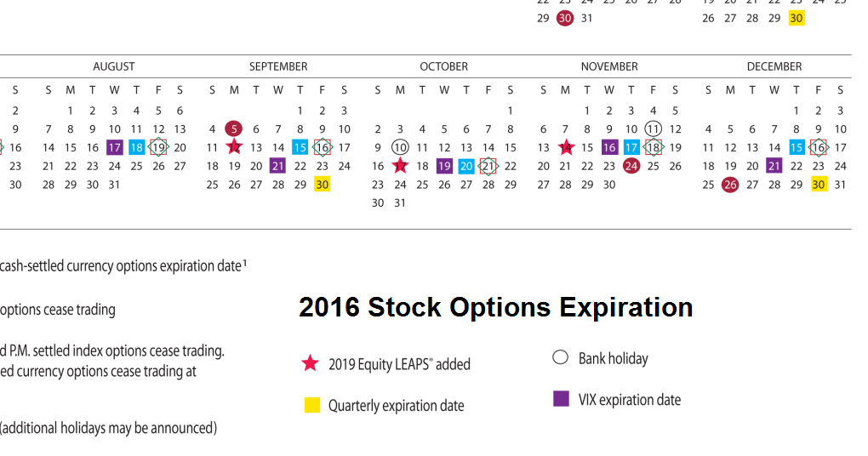Click the yellow Quarterly expiration legend square

pos(311,405)
